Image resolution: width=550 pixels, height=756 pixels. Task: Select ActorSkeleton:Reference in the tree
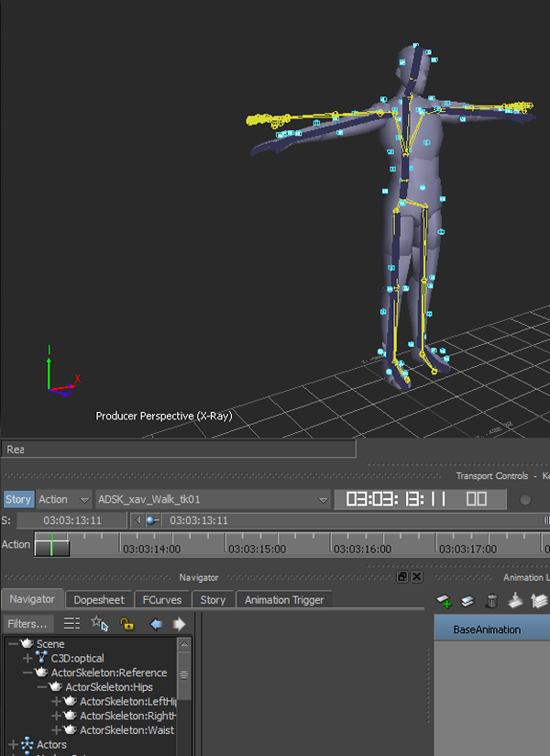pyautogui.click(x=109, y=673)
